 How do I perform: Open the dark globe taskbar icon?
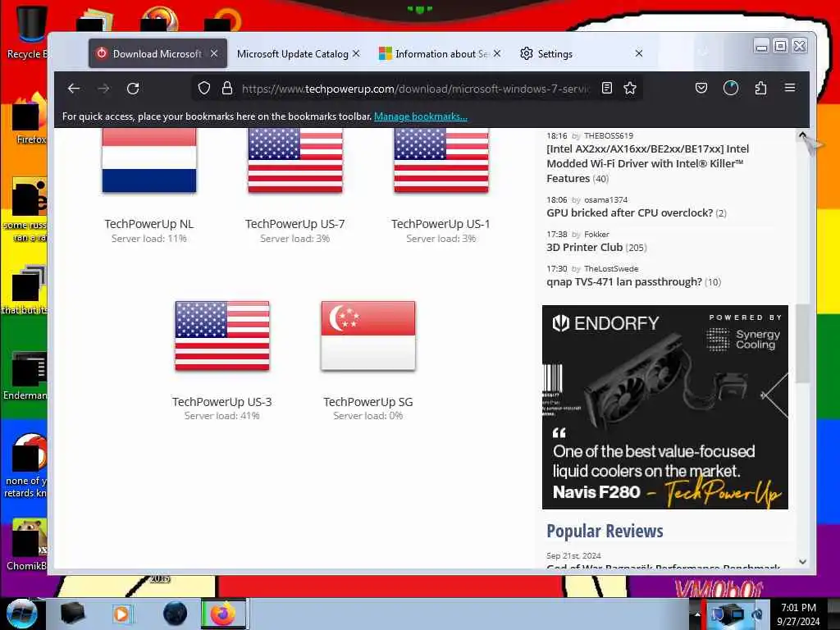click(176, 614)
